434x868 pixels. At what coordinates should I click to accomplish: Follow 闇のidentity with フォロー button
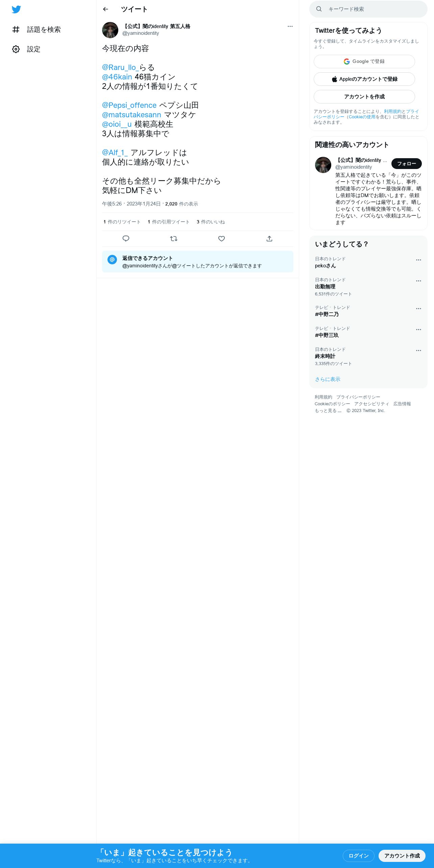coord(407,164)
